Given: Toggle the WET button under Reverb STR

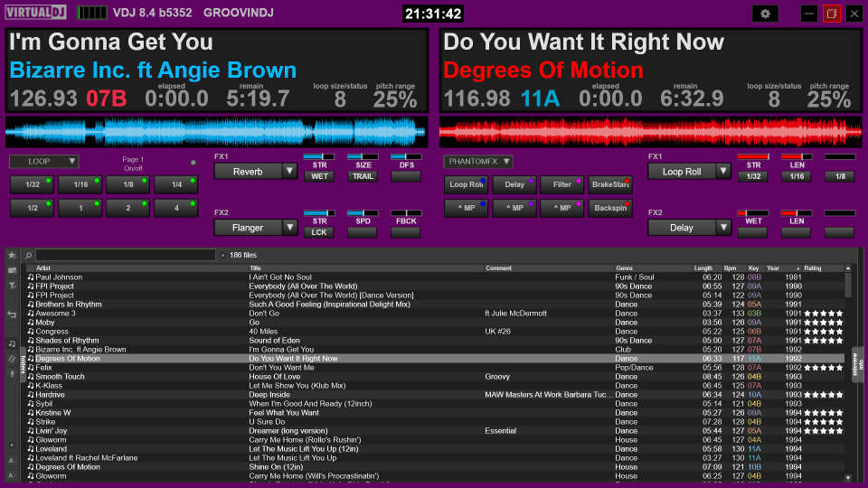Looking at the screenshot, I should [319, 176].
